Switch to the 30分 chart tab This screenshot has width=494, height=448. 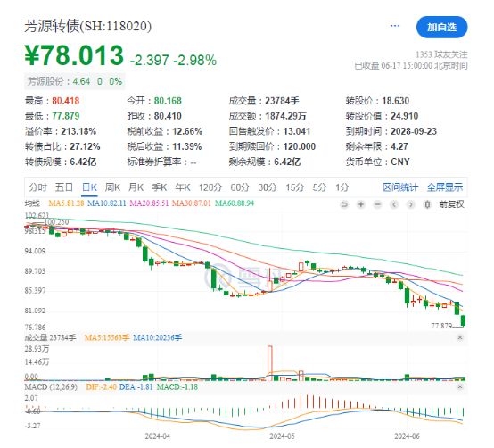pyautogui.click(x=268, y=187)
